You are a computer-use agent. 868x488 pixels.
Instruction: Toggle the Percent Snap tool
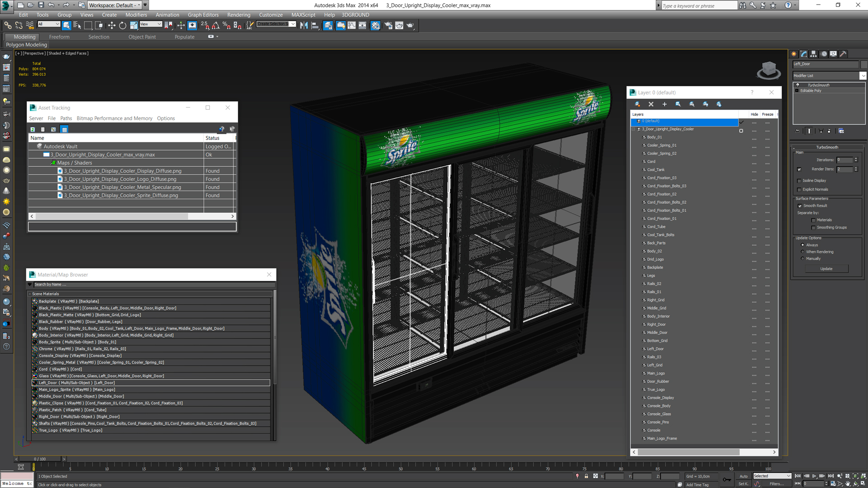tap(226, 25)
